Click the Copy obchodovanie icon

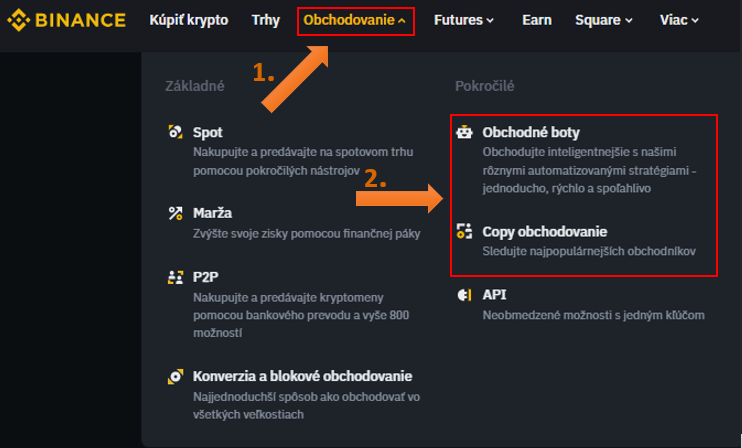pyautogui.click(x=464, y=231)
